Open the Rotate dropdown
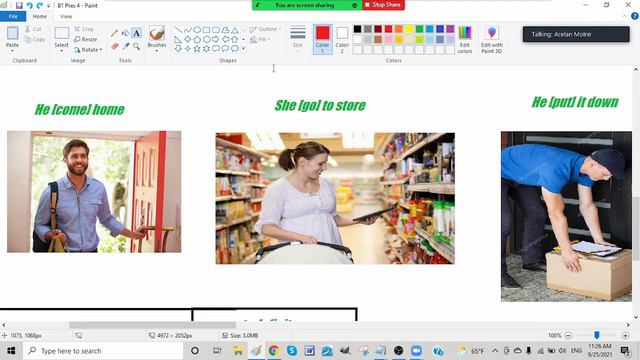The width and height of the screenshot is (640, 360). click(x=88, y=50)
